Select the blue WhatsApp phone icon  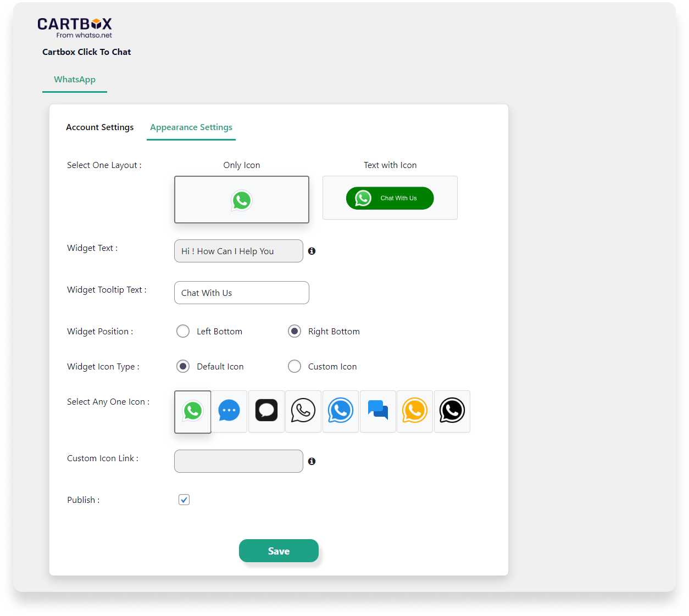341,411
